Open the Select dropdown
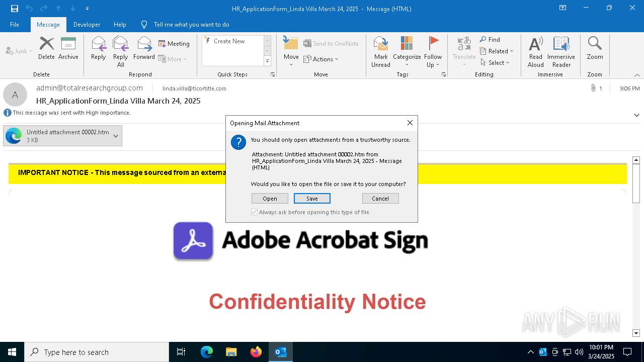644x362 pixels. coord(495,62)
